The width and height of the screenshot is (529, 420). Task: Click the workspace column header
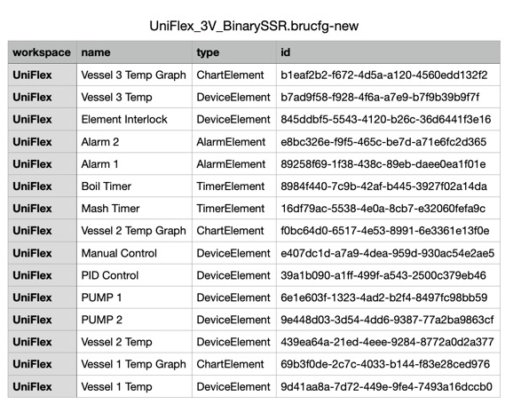(x=43, y=52)
